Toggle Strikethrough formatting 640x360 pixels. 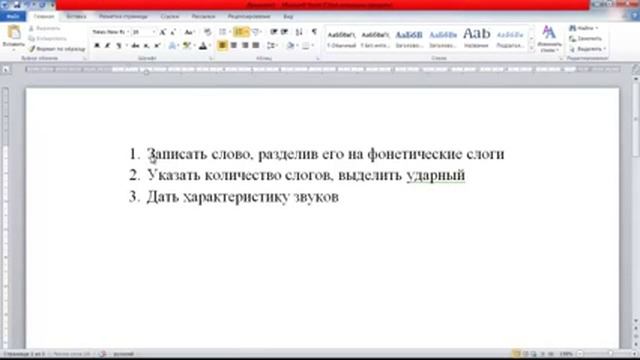[135, 46]
